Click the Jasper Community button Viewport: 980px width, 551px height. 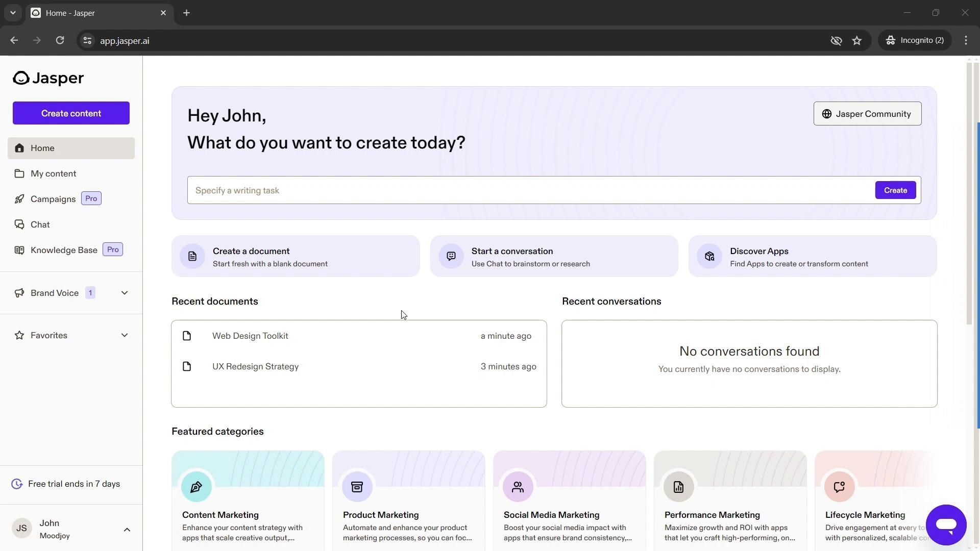[x=867, y=114]
